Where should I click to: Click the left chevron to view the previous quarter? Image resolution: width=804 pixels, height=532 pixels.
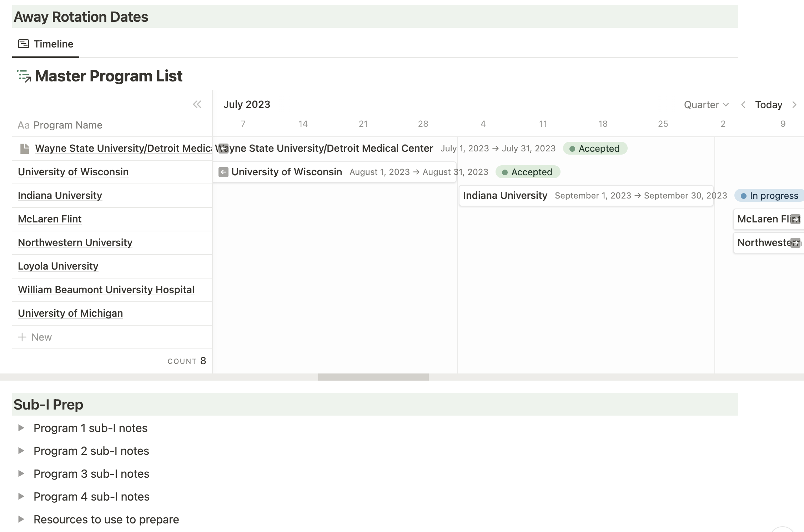click(743, 104)
